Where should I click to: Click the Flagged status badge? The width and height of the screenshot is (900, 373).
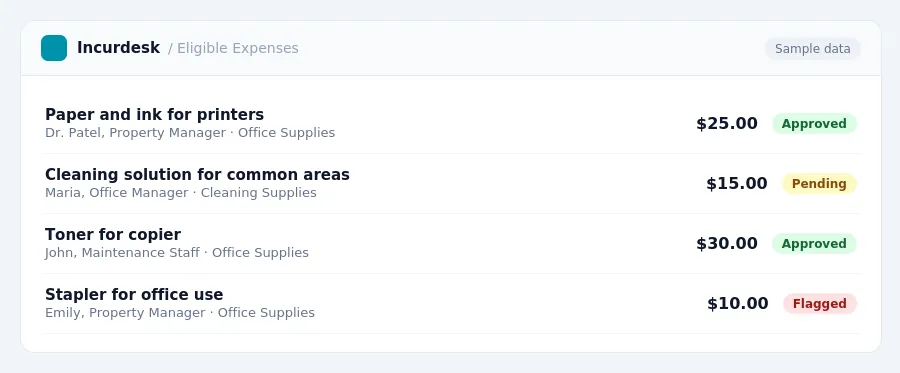click(x=820, y=304)
